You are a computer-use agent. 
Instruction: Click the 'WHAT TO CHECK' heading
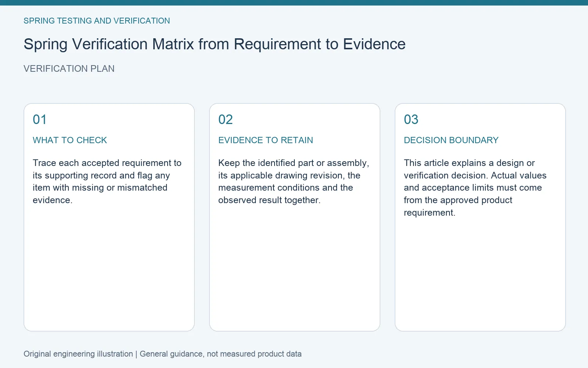tap(70, 140)
